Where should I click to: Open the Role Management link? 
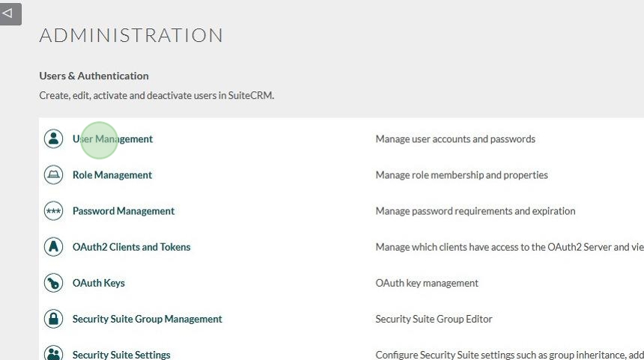[112, 175]
